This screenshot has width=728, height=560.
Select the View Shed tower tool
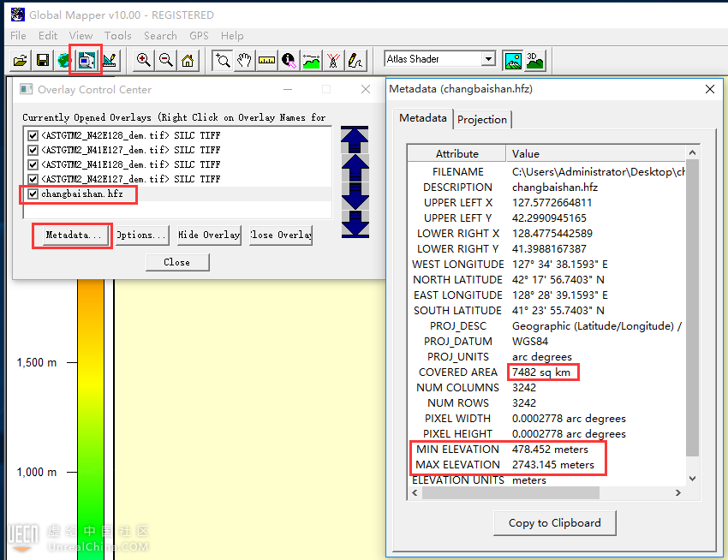click(x=333, y=60)
